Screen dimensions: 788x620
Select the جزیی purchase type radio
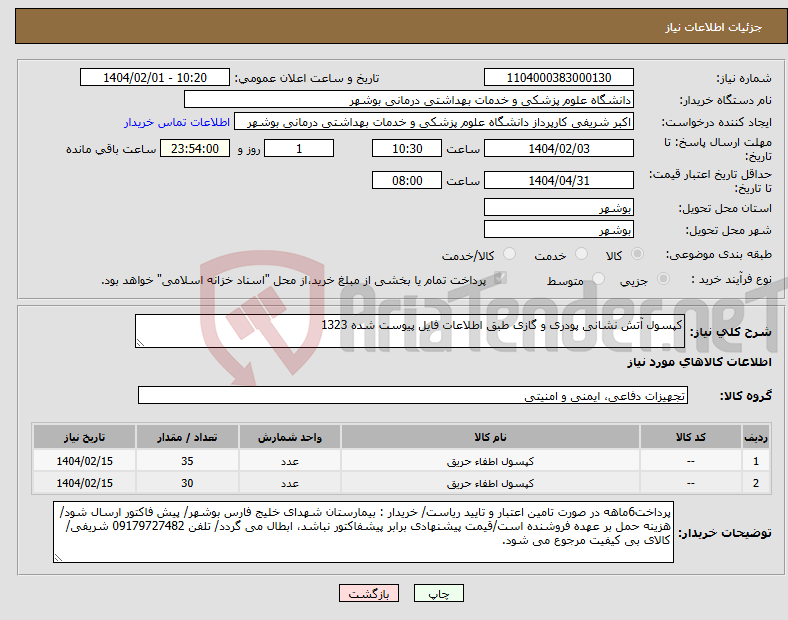point(663,278)
